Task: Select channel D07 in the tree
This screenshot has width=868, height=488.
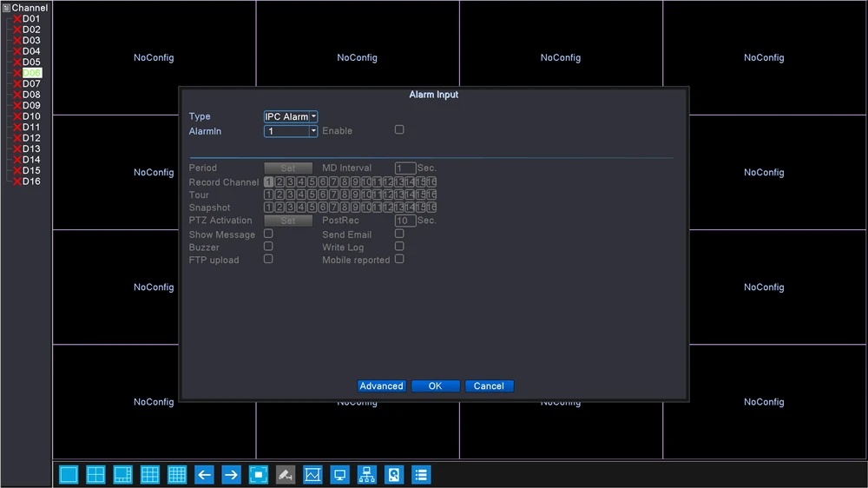Action: click(31, 83)
